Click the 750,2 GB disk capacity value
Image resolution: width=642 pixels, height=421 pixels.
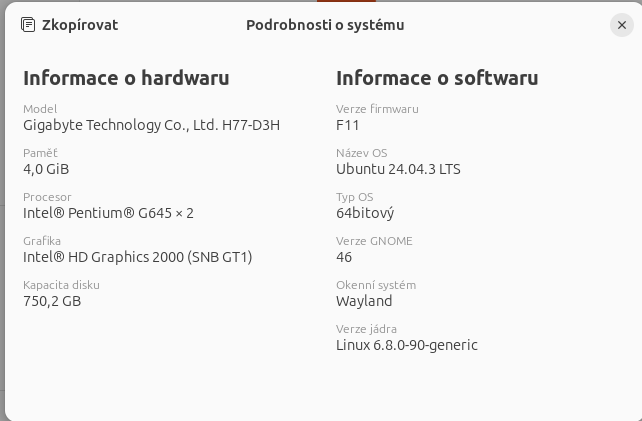pyautogui.click(x=52, y=301)
